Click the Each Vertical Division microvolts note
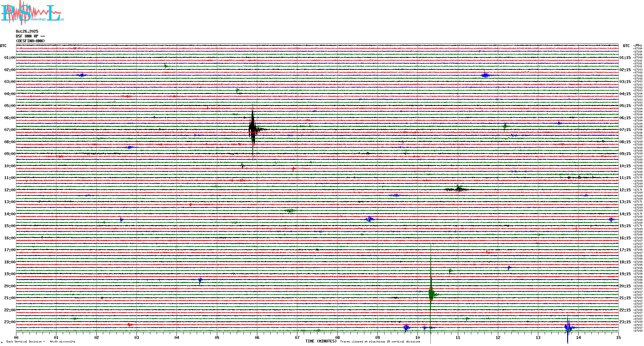 point(41,342)
